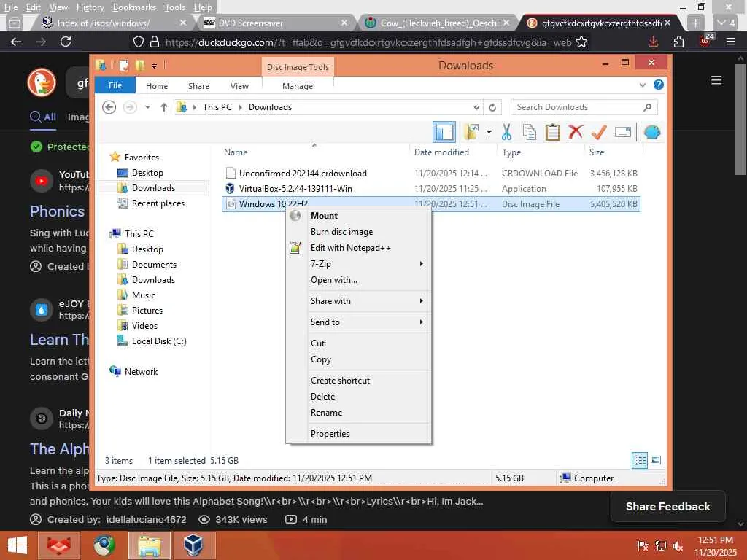Click Explorer's Back navigation arrow

[109, 107]
